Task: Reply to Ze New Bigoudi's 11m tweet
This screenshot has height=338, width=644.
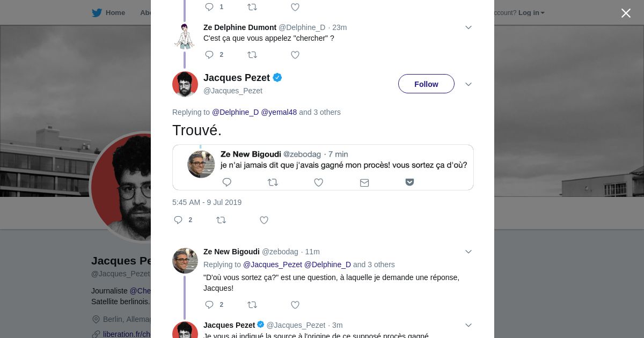Action: coord(209,305)
